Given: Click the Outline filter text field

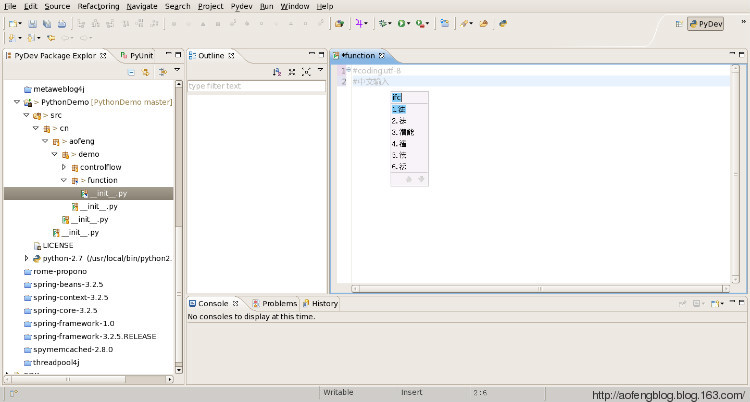Looking at the screenshot, I should tap(256, 86).
